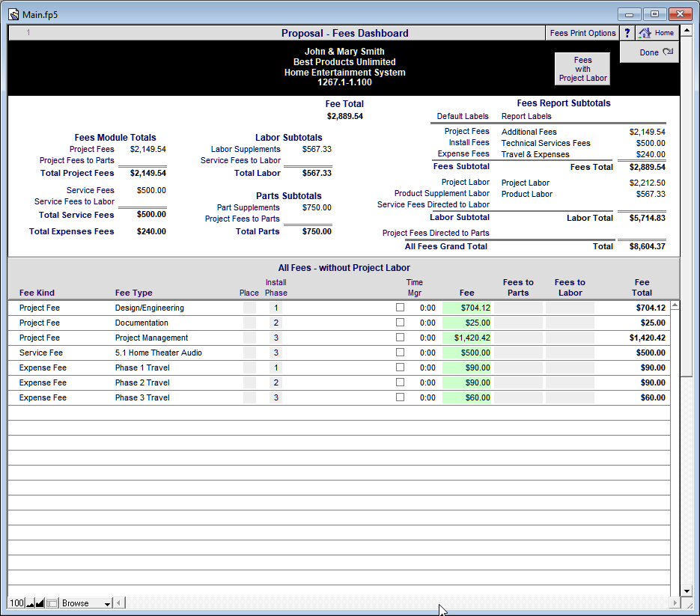Screen dimensions: 700x616
Task: Open the Browse mode dropdown
Action: point(85,603)
